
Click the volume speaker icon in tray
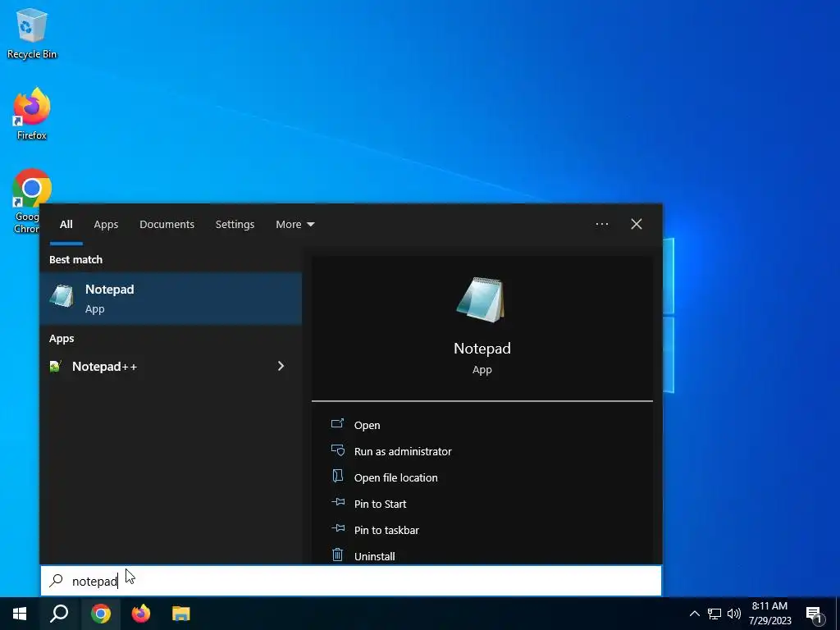[734, 614]
